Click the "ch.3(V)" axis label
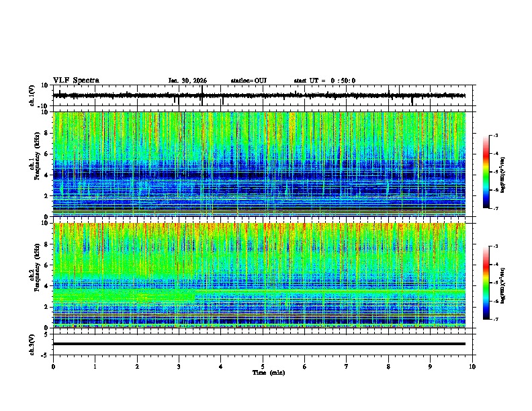Image resolution: width=532 pixels, height=411 pixels. (32, 345)
